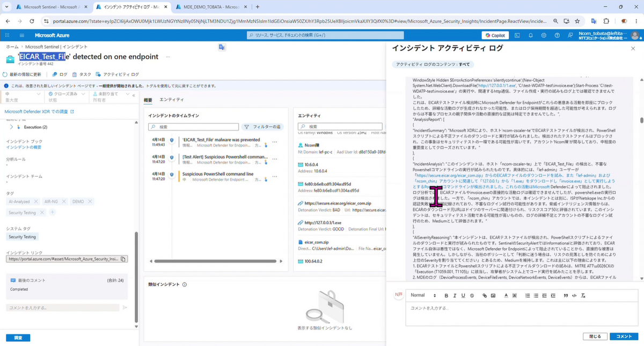Open more options for Suspicious PowerShell alert

pos(275,177)
